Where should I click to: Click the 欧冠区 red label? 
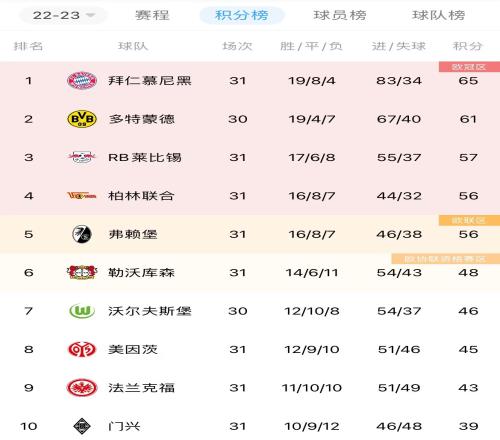coord(469,67)
